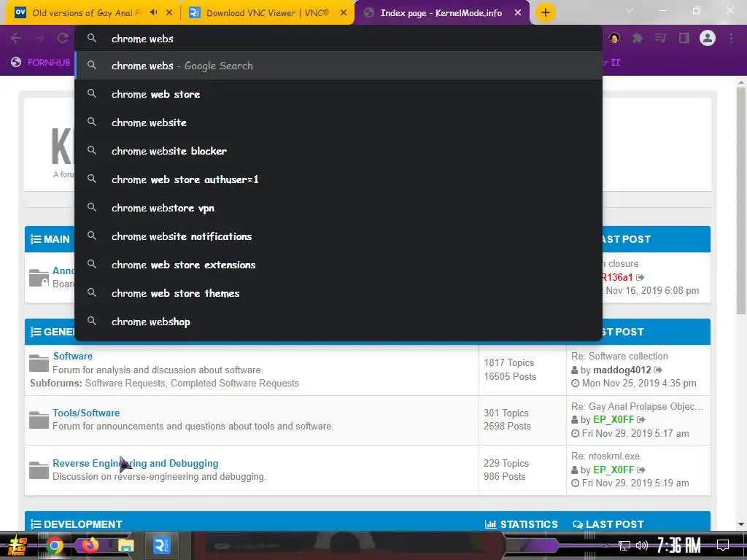Close the Old versions tab
The width and height of the screenshot is (747, 560).
(169, 13)
